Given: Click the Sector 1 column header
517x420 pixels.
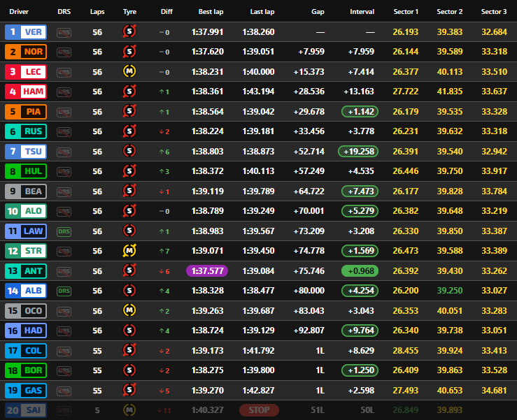Looking at the screenshot, I should (x=406, y=12).
